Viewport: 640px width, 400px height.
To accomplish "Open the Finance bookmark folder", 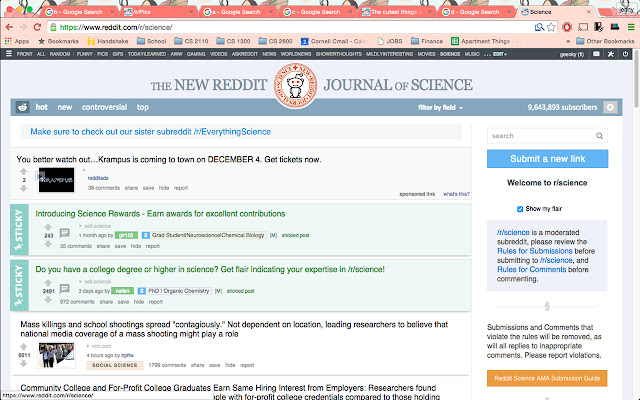I will tap(427, 41).
